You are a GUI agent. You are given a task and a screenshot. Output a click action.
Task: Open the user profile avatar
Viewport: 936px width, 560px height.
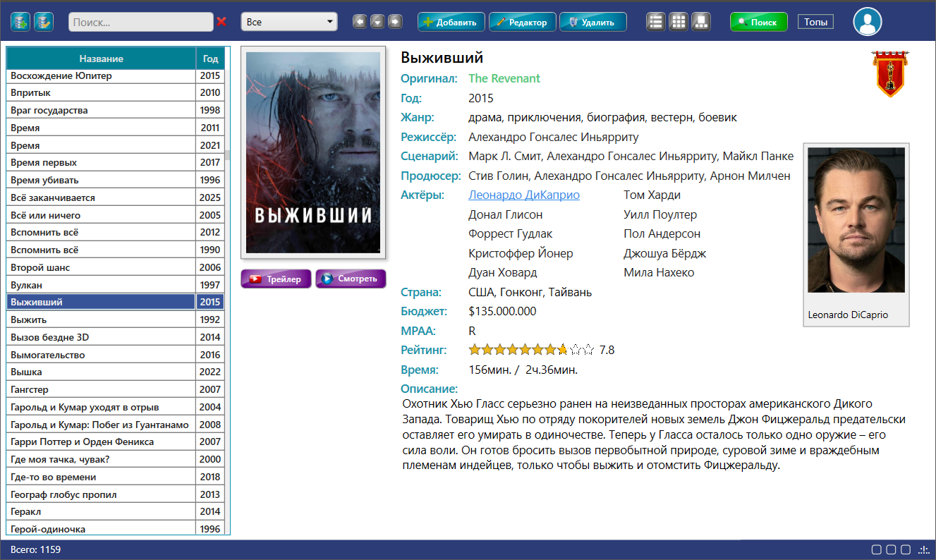pyautogui.click(x=868, y=22)
